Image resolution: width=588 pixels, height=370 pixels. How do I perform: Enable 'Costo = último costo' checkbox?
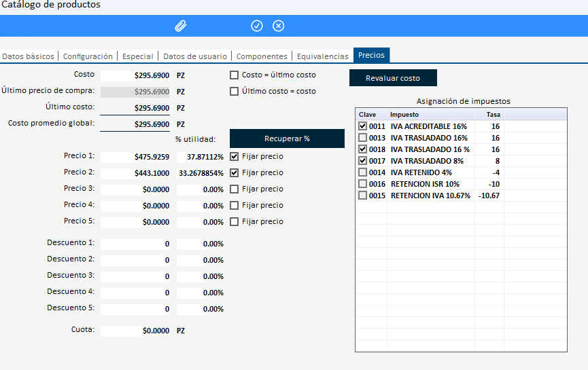pyautogui.click(x=235, y=75)
